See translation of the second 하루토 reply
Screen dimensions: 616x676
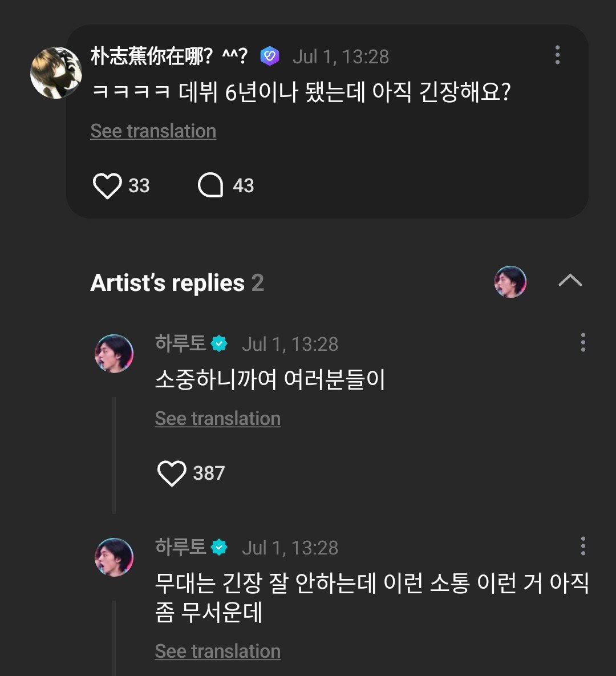pos(218,651)
